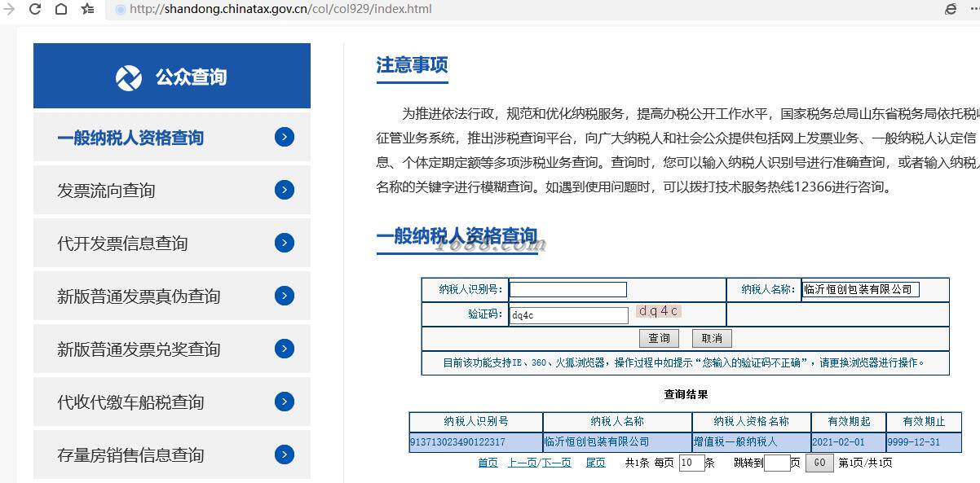
Task: Open 新版普通发票真伪查询 menu item
Action: pos(172,296)
